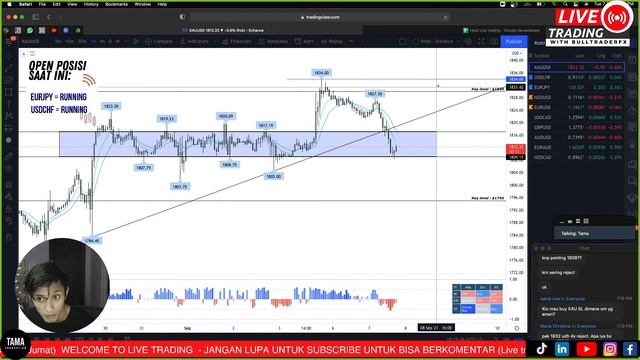Select EURAUD in the watchlist

(576, 147)
